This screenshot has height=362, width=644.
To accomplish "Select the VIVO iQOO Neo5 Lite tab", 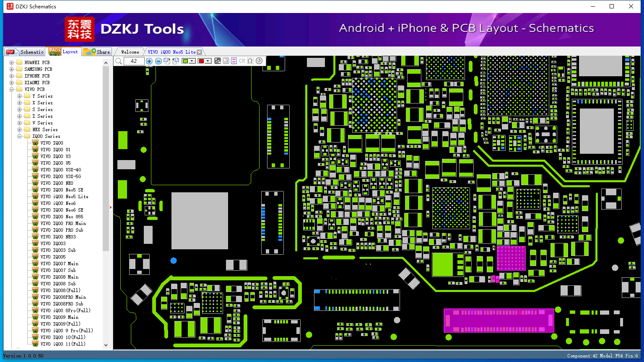I will (171, 52).
